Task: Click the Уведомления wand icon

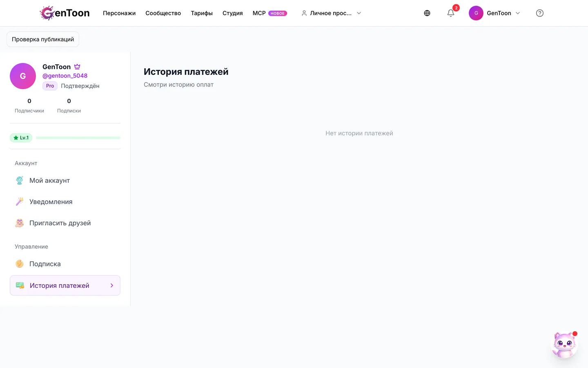Action: coord(20,202)
